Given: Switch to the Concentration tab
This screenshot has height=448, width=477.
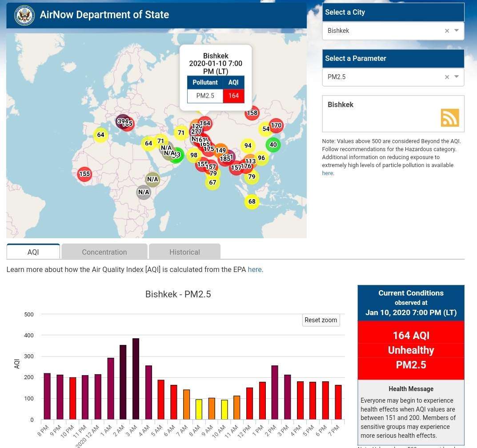Looking at the screenshot, I should [x=104, y=252].
